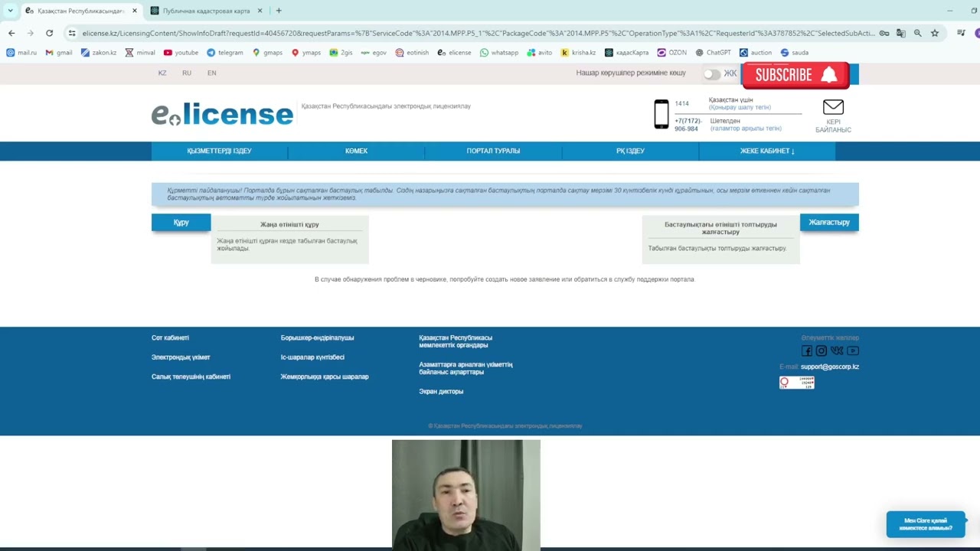Open the РҚ ІЗДЕУ menu item
980x551 pixels.
(x=630, y=151)
